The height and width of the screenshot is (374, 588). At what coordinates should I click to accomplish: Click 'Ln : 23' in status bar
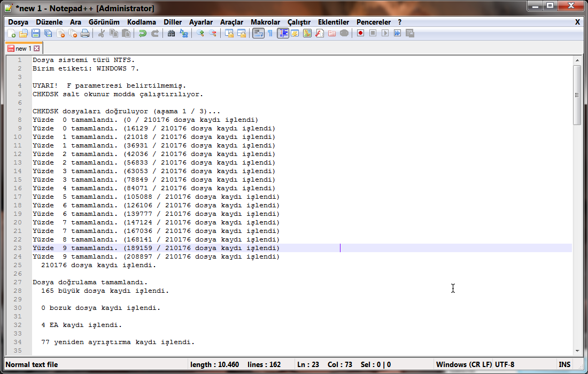(x=308, y=364)
